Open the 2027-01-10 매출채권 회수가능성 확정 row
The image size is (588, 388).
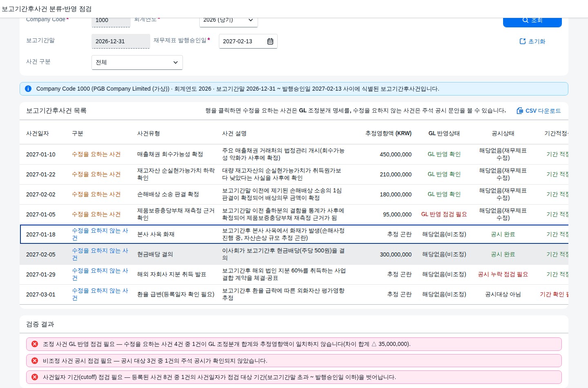pyautogui.click(x=294, y=154)
